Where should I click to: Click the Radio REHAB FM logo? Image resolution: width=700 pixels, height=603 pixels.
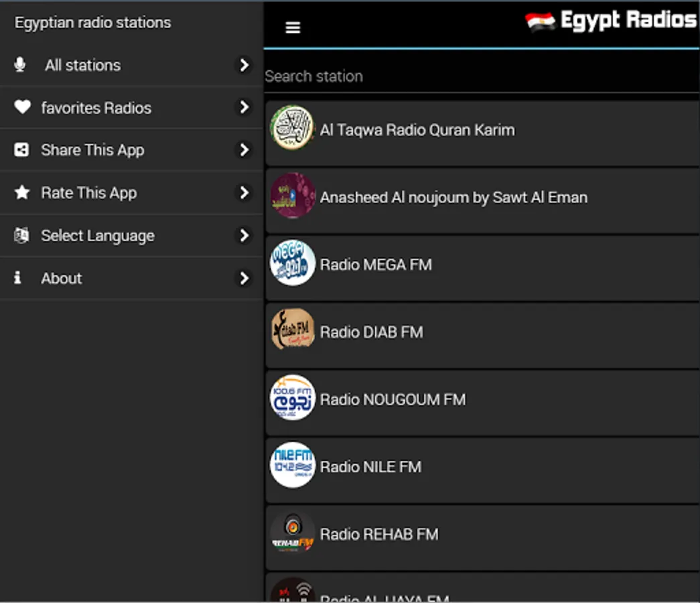[293, 533]
